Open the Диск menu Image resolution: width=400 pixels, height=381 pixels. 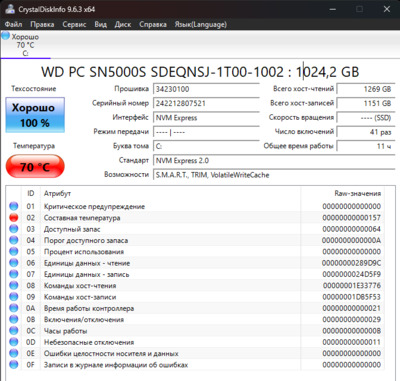click(x=123, y=24)
